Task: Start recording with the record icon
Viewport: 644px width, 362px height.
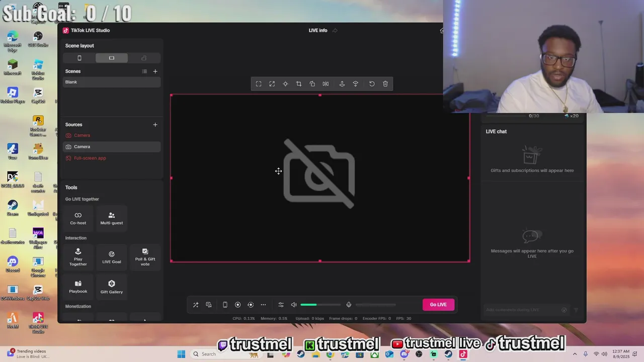Action: point(238,305)
